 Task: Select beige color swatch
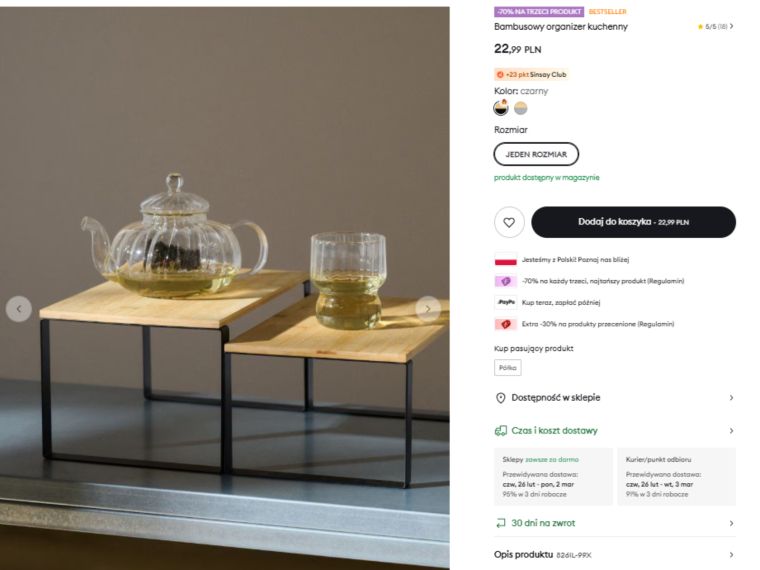point(521,108)
